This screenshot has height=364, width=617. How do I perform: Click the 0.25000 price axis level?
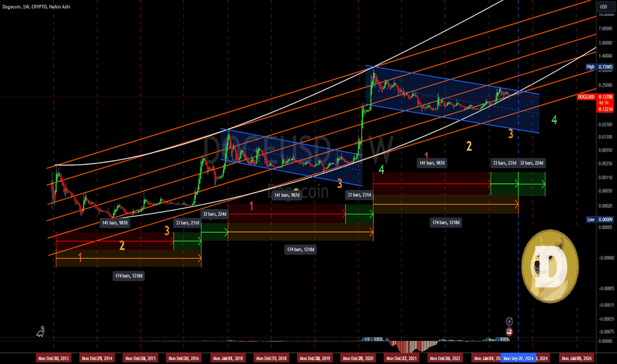(606, 85)
